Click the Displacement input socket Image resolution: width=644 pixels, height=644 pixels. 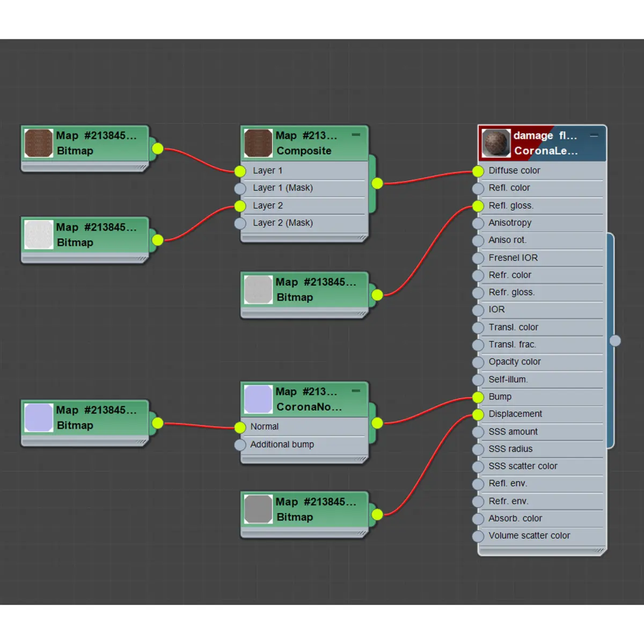tap(478, 415)
